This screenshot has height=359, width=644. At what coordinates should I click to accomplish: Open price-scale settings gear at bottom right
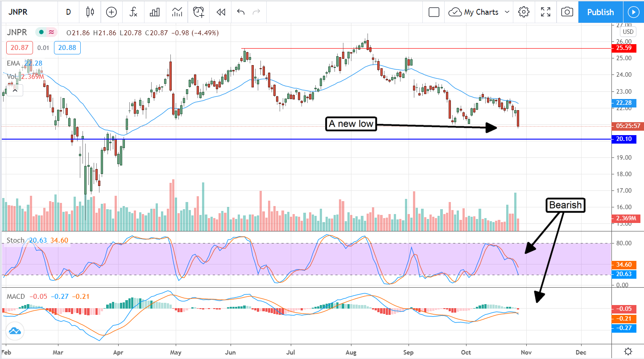[x=628, y=351]
